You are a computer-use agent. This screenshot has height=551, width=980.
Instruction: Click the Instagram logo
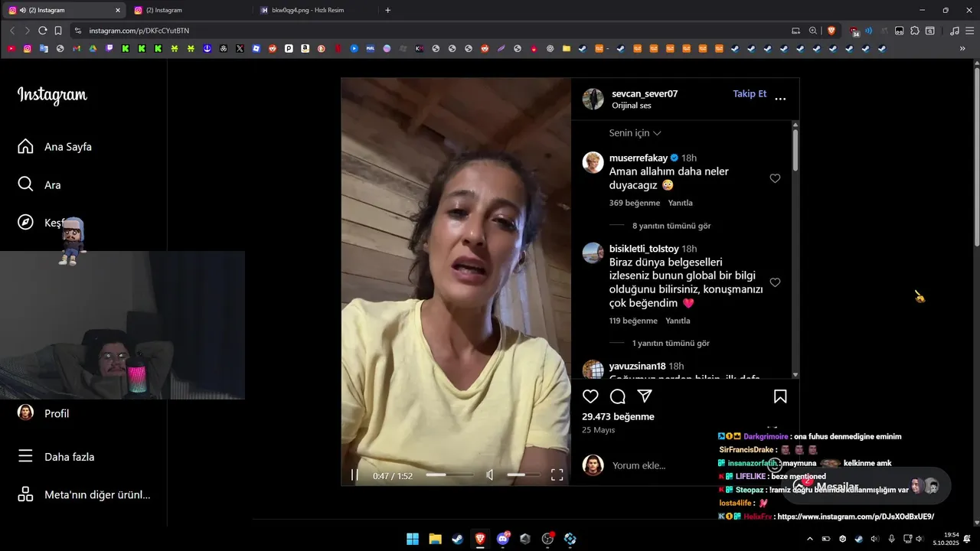tap(52, 96)
